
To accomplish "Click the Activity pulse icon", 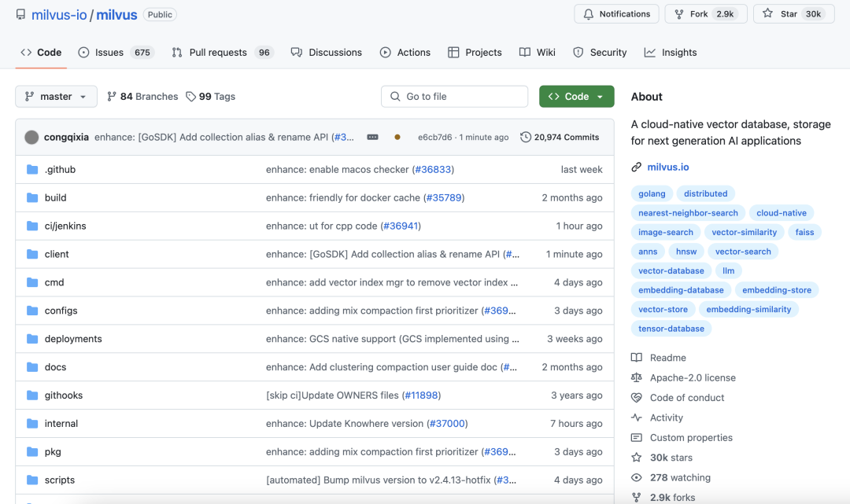I will pyautogui.click(x=637, y=418).
